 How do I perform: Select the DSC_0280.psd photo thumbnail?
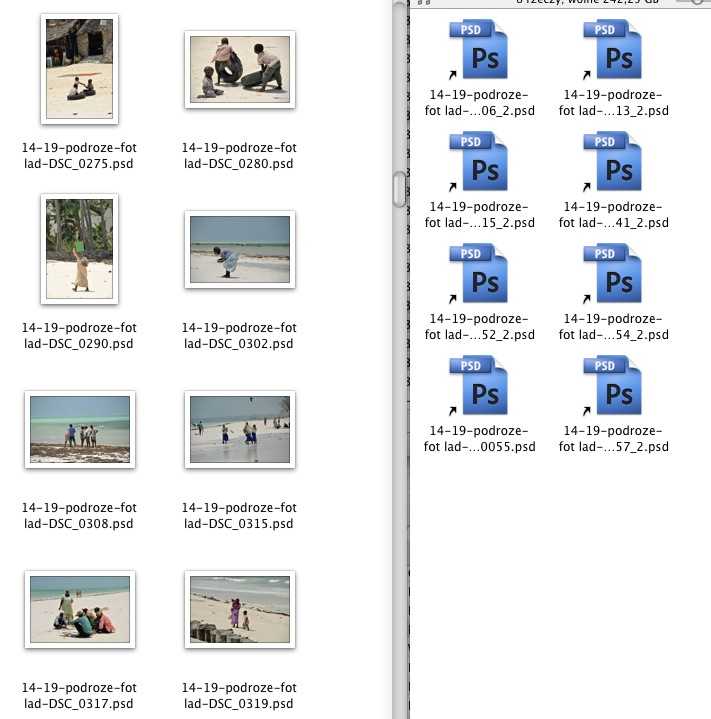[x=240, y=69]
